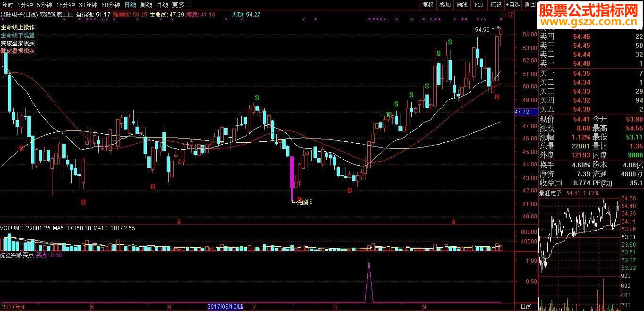This screenshot has width=644, height=311.
Task: Click the 买二 order row
Action: tap(591, 82)
